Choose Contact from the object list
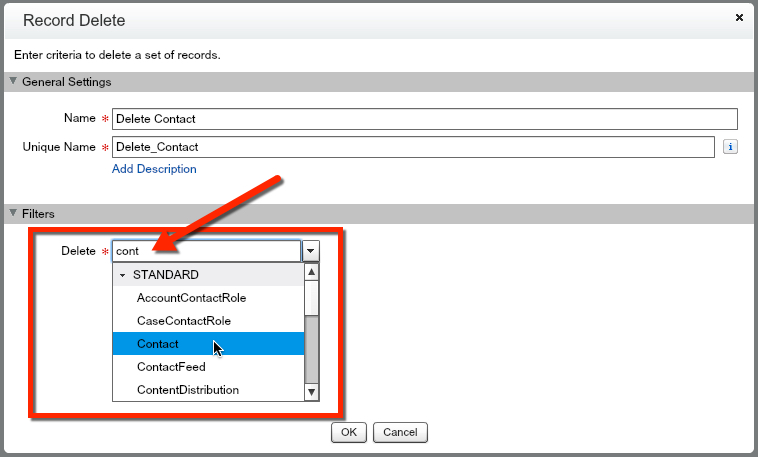The image size is (758, 457). click(x=158, y=344)
